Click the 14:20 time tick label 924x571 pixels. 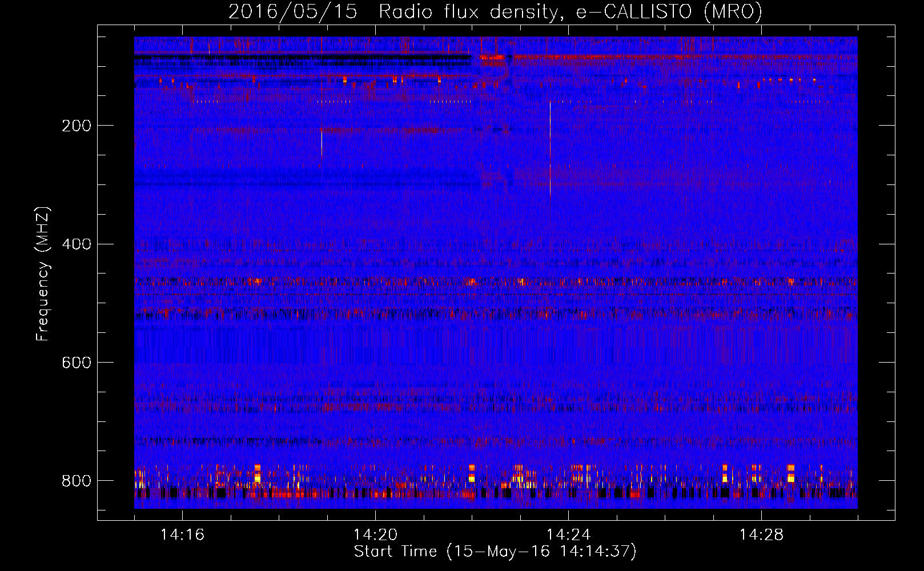click(x=376, y=535)
